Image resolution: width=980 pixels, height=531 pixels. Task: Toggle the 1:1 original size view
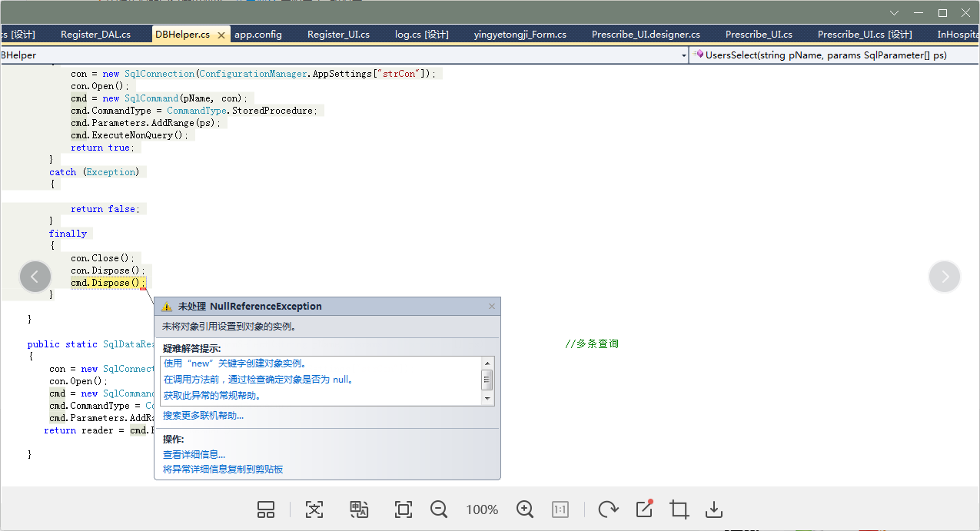(560, 509)
